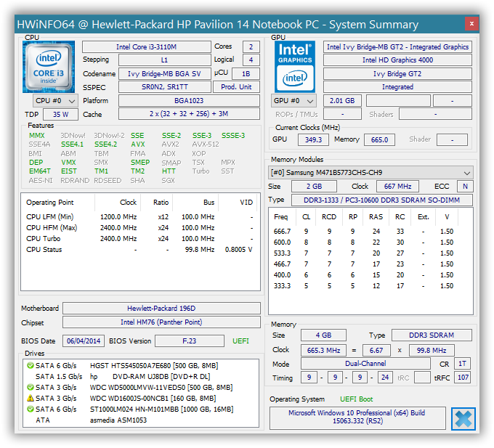
Task: Click the Intel HD Graphics 4000 field
Action: coord(397,60)
